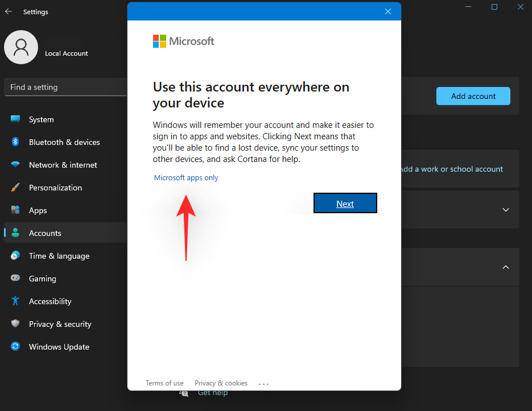Open the Accounts settings page

click(45, 233)
